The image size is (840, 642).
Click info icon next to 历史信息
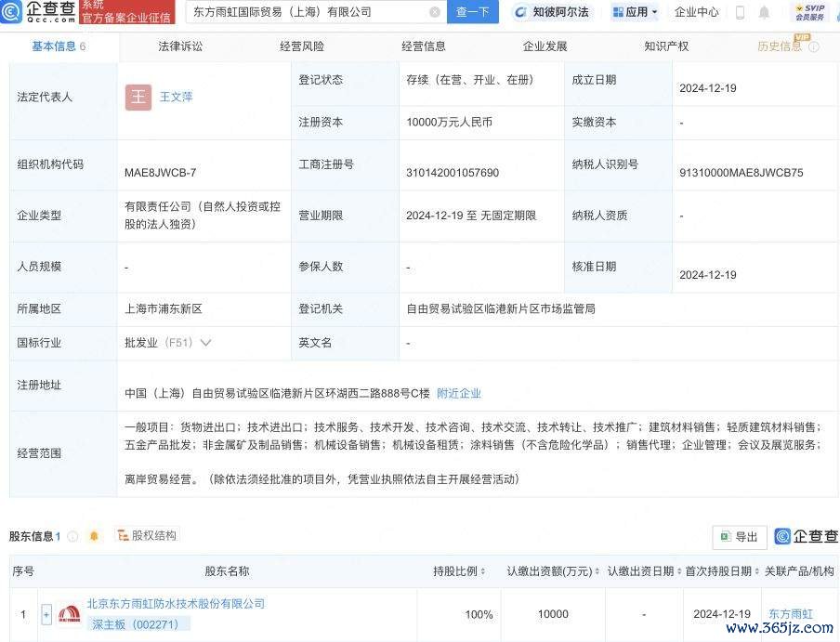[814, 47]
